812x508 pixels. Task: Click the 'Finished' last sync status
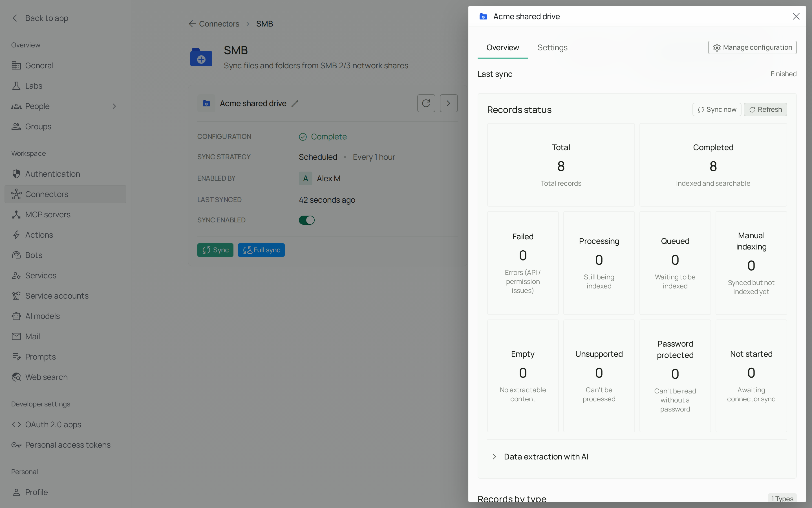coord(783,74)
